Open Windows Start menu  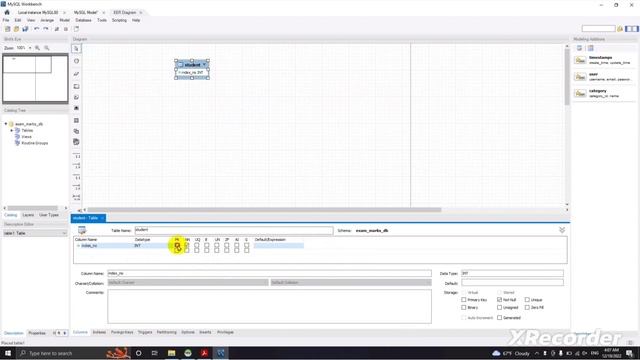7,353
